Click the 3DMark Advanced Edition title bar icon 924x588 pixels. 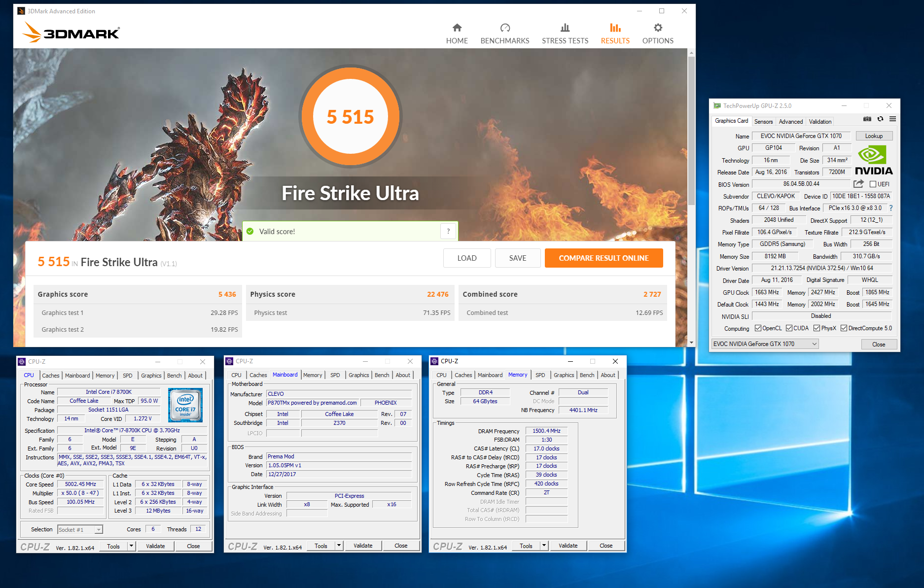tap(21, 11)
